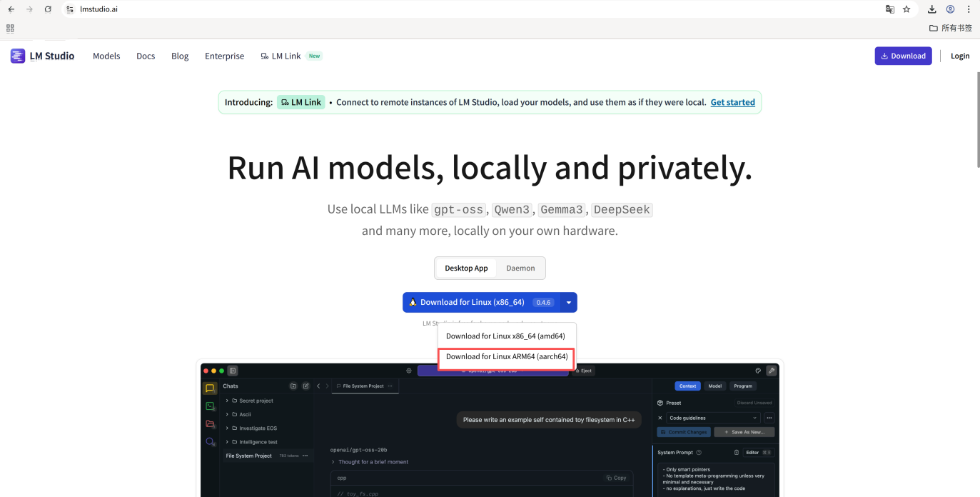This screenshot has height=497, width=980.
Task: Collapse the download options dropdown arrow
Action: click(x=569, y=302)
